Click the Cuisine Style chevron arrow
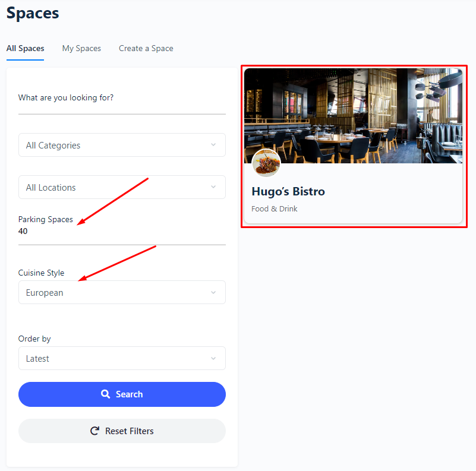This screenshot has width=476, height=471. 213,292
